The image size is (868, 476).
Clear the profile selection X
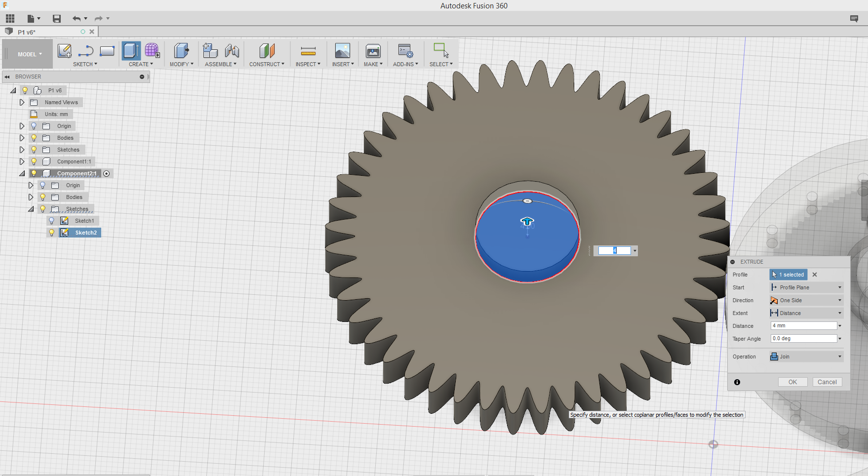click(x=815, y=275)
